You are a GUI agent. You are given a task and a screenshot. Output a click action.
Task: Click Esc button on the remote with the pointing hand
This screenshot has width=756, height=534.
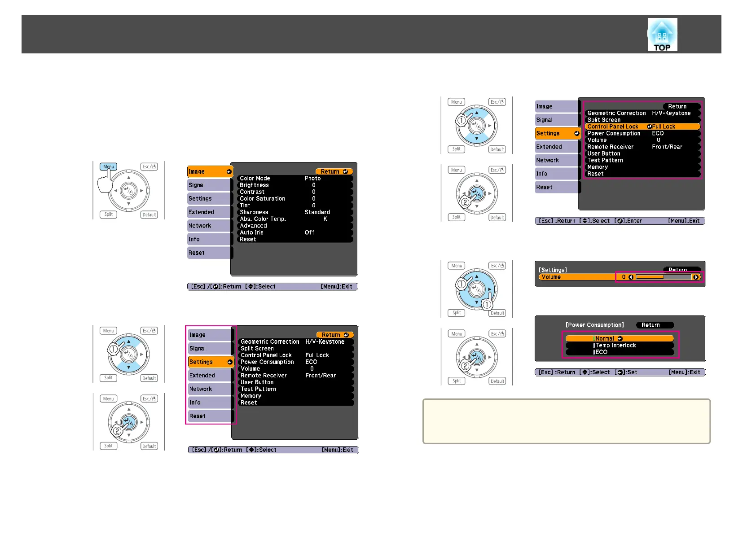[x=149, y=166]
